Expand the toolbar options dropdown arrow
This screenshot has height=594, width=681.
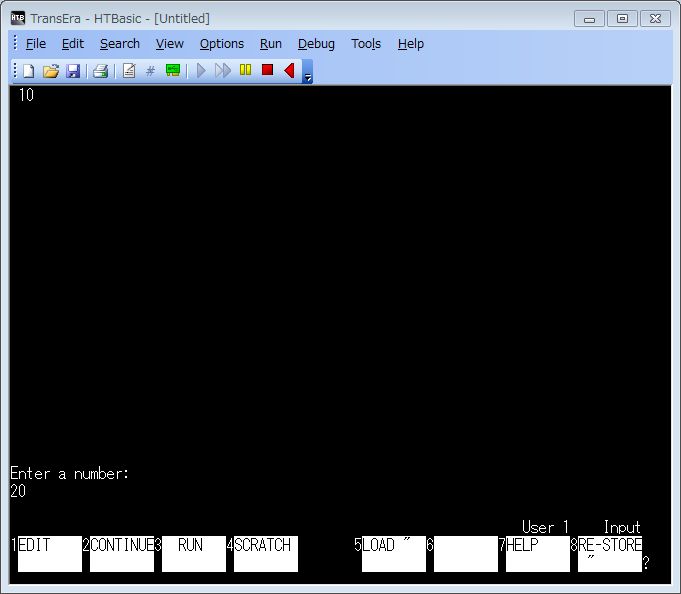(307, 72)
